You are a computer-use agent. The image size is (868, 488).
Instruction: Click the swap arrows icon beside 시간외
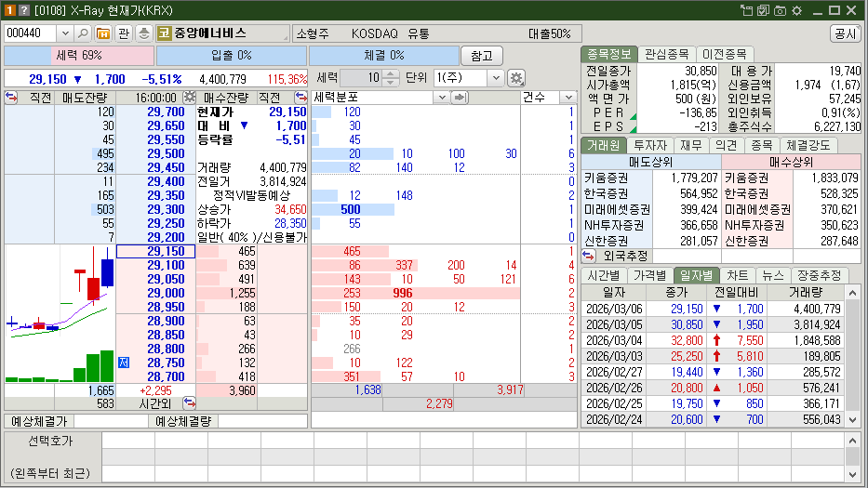pyautogui.click(x=190, y=402)
